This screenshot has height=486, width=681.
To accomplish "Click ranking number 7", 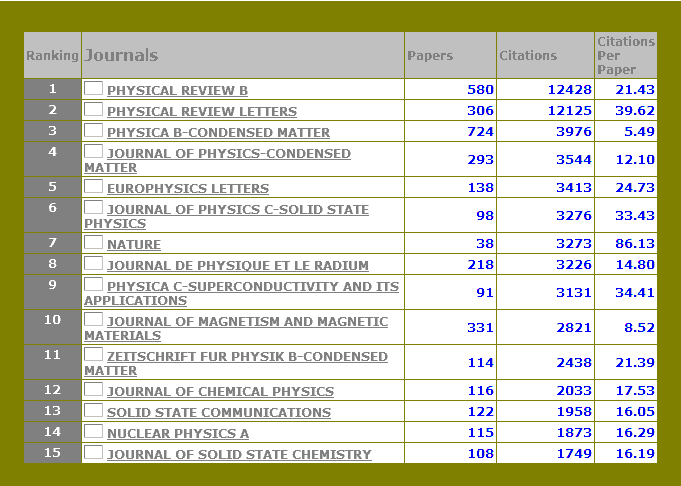I will tap(52, 242).
